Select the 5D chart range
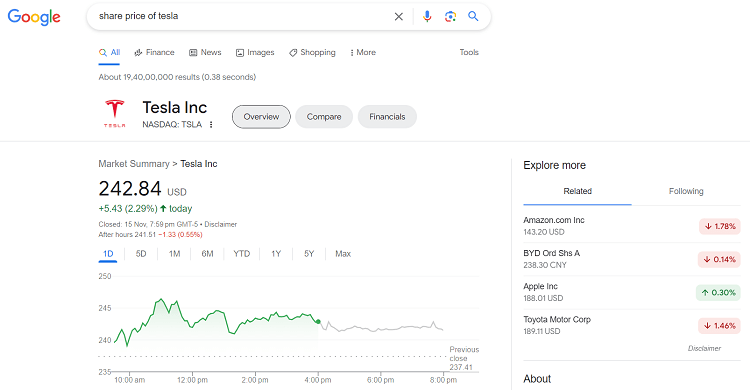Screen dimensions: 750x390 (x=141, y=254)
